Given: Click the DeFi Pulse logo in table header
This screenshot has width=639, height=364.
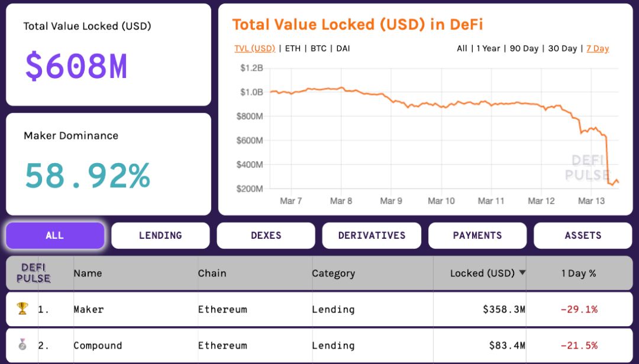Looking at the screenshot, I should click(x=33, y=273).
